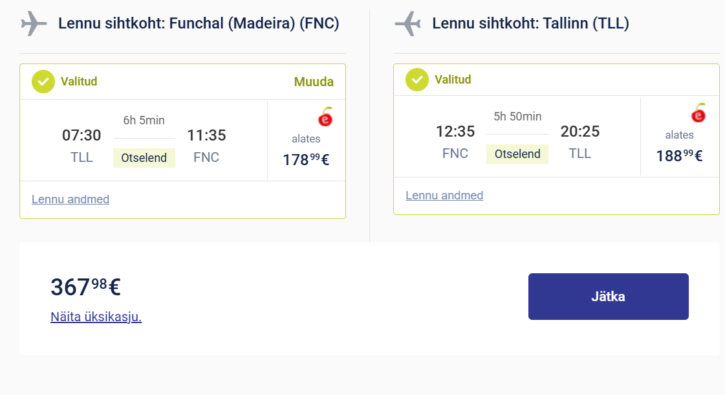Image resolution: width=725 pixels, height=395 pixels.
Task: Open Lennu andmed for the TLL to FNC flight
Action: pos(70,199)
